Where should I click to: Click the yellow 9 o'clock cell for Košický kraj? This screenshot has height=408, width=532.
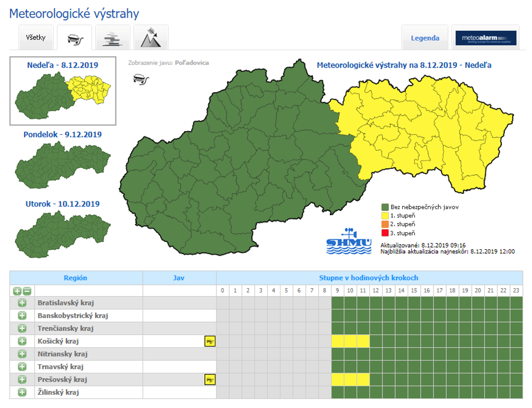point(337,341)
